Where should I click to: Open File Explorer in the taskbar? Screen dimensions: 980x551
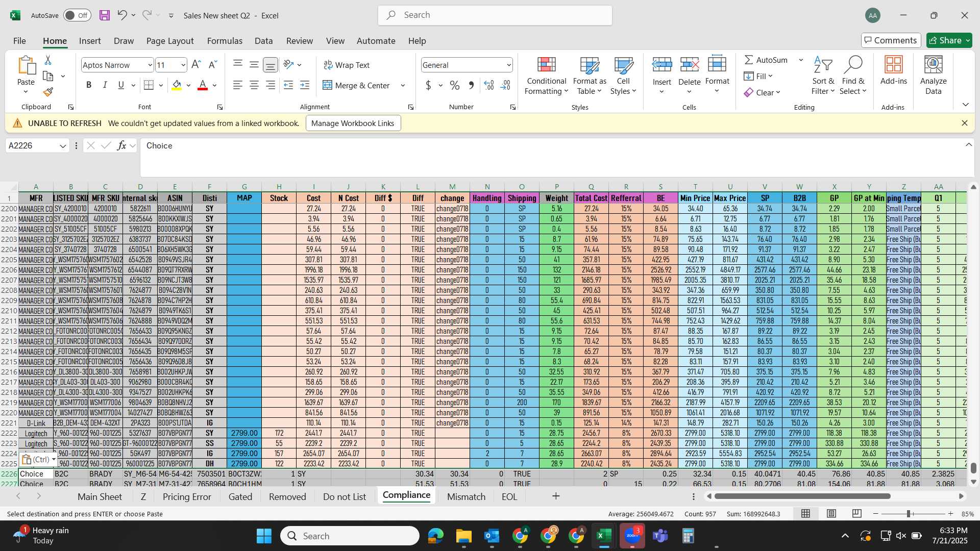point(463,536)
